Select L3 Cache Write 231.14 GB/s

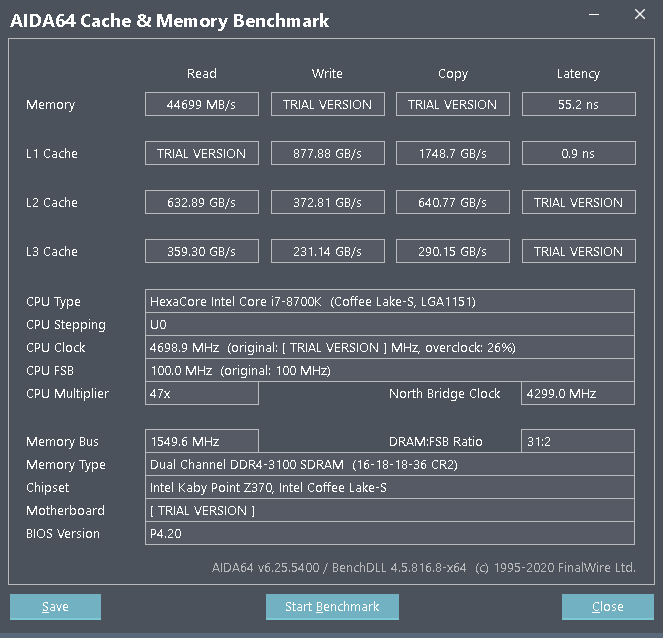point(328,251)
